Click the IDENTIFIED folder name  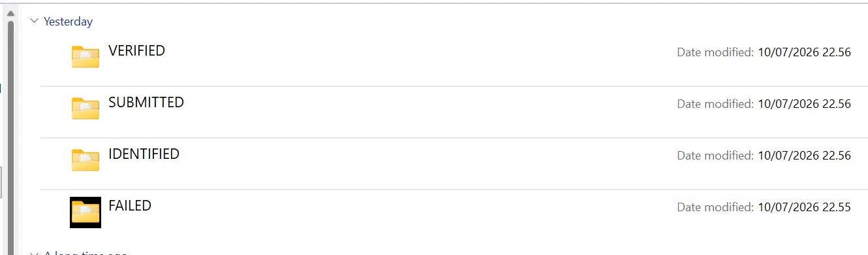[144, 154]
